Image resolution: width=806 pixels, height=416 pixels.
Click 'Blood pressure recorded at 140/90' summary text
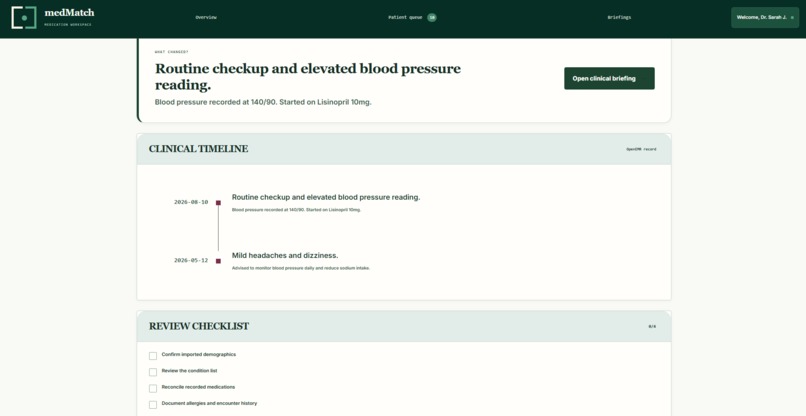(x=263, y=102)
